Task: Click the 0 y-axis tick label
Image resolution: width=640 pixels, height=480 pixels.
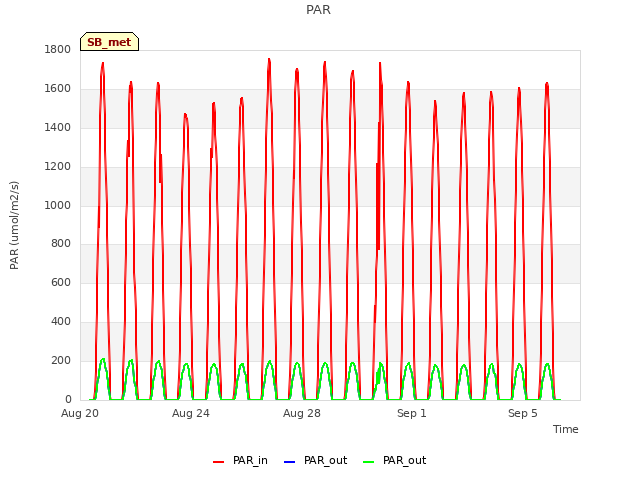Action: pyautogui.click(x=68, y=399)
